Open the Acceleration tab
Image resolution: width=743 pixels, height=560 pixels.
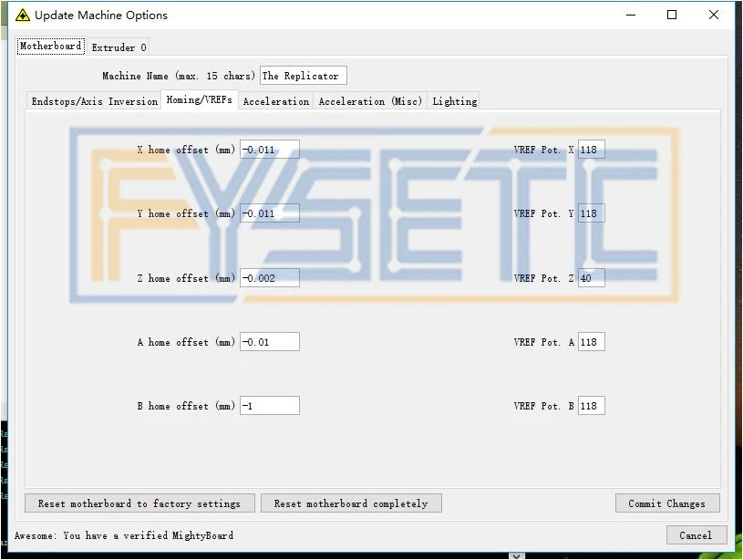pyautogui.click(x=276, y=101)
